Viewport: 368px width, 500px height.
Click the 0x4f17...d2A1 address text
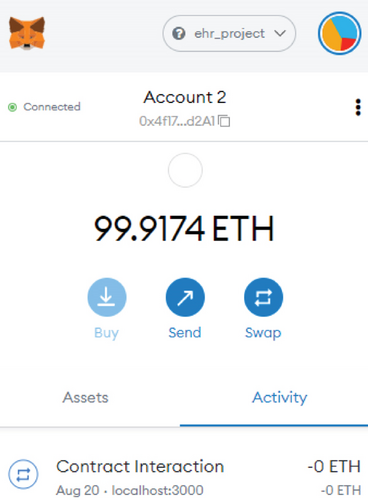pos(177,121)
